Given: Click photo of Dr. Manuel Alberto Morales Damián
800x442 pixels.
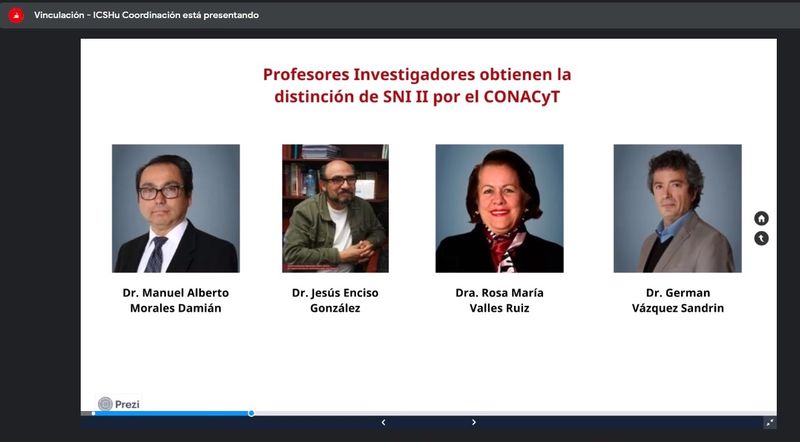Looking at the screenshot, I should coord(176,208).
